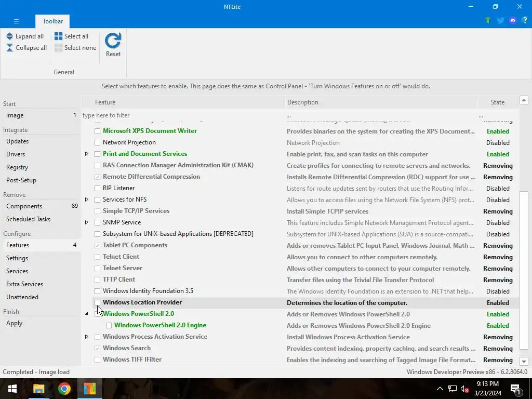Toggle Network Projection checkbox
The image size is (532, 399).
point(97,142)
